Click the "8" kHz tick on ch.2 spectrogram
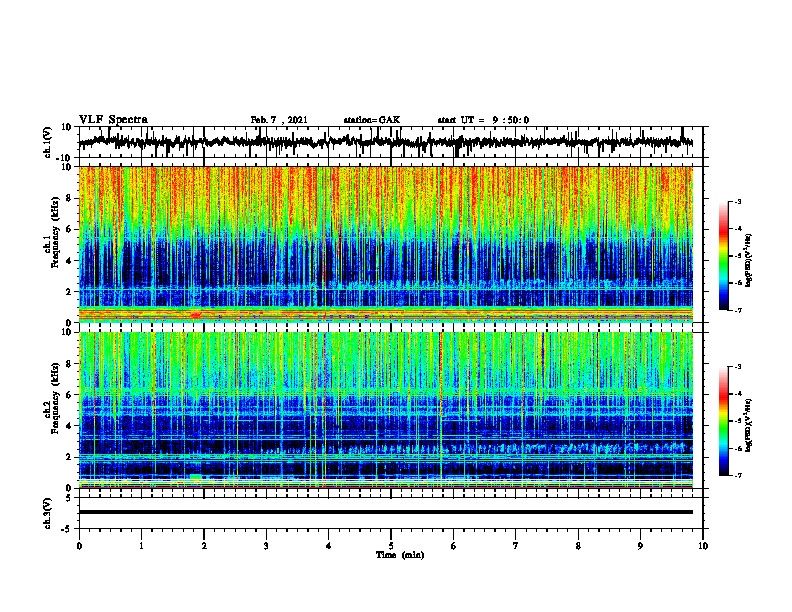Screen dimensions: 792x612 (x=69, y=364)
